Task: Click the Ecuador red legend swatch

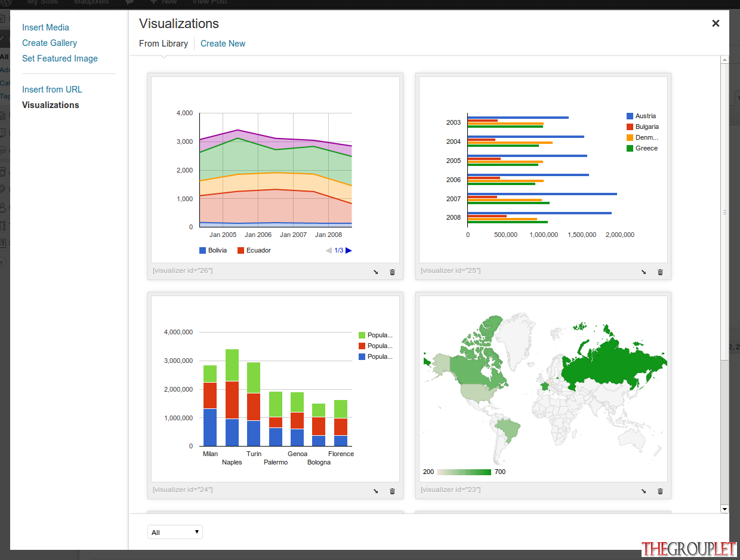Action: click(241, 251)
